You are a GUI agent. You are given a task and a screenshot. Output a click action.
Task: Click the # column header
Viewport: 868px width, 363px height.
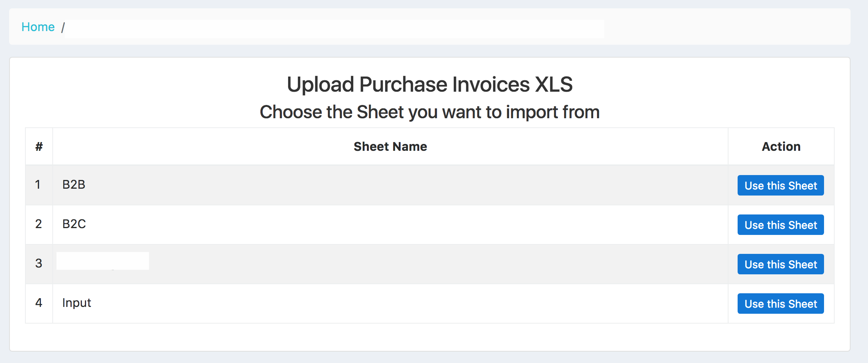39,146
